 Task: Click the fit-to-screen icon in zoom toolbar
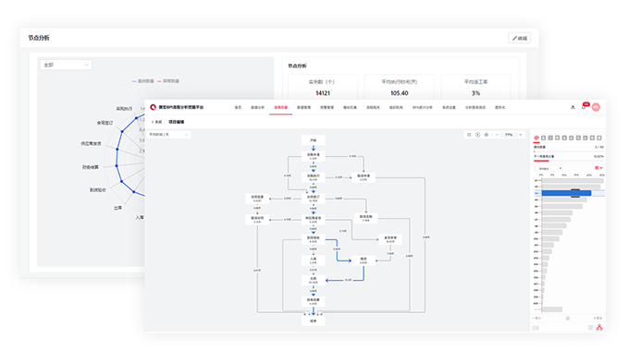[469, 135]
